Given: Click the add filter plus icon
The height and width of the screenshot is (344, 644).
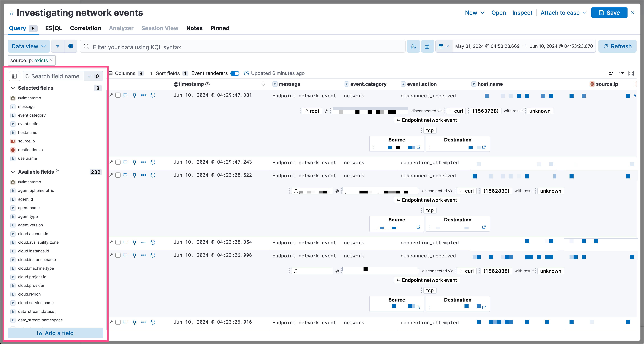Looking at the screenshot, I should pos(71,46).
